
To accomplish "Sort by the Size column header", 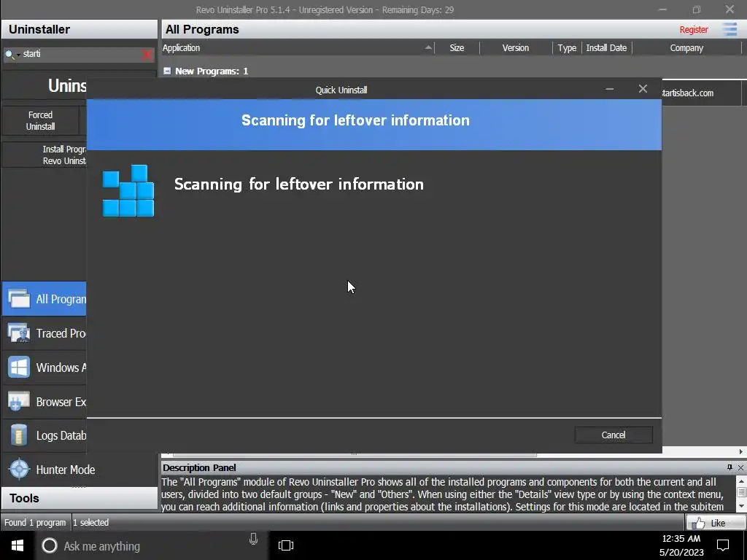I will pos(457,47).
